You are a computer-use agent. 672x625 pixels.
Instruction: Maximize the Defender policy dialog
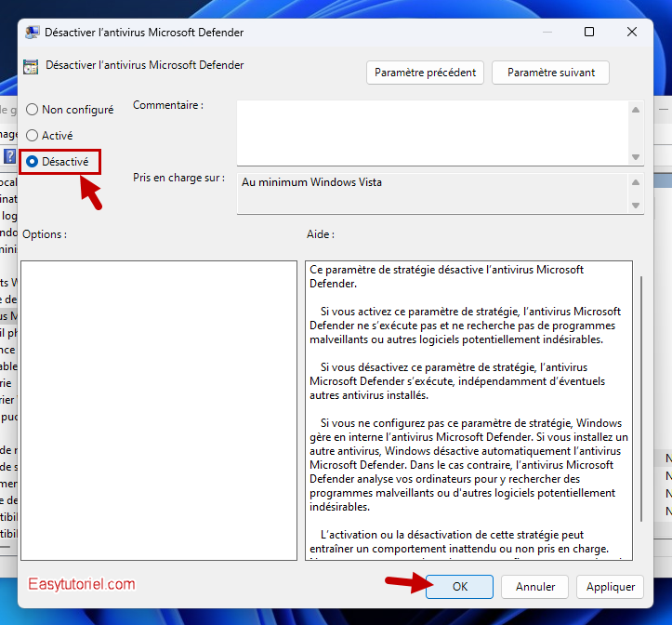[589, 32]
